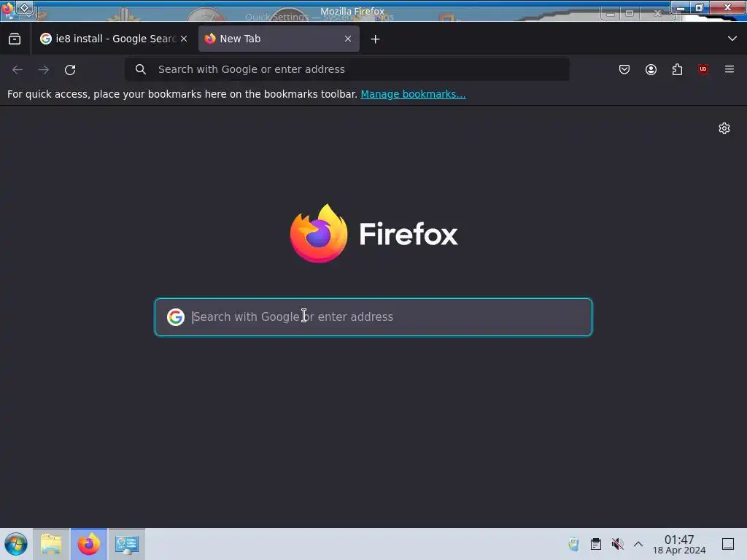The image size is (747, 560).
Task: Expand the list all tabs chevron
Action: (732, 39)
